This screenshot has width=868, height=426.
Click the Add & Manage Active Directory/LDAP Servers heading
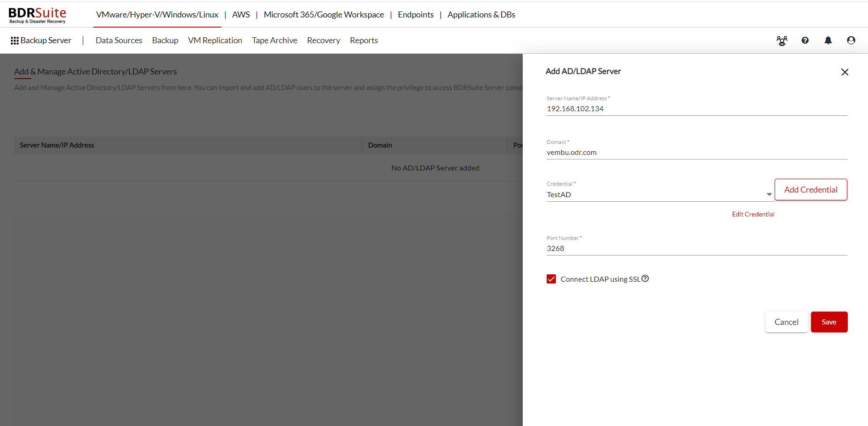coord(96,72)
